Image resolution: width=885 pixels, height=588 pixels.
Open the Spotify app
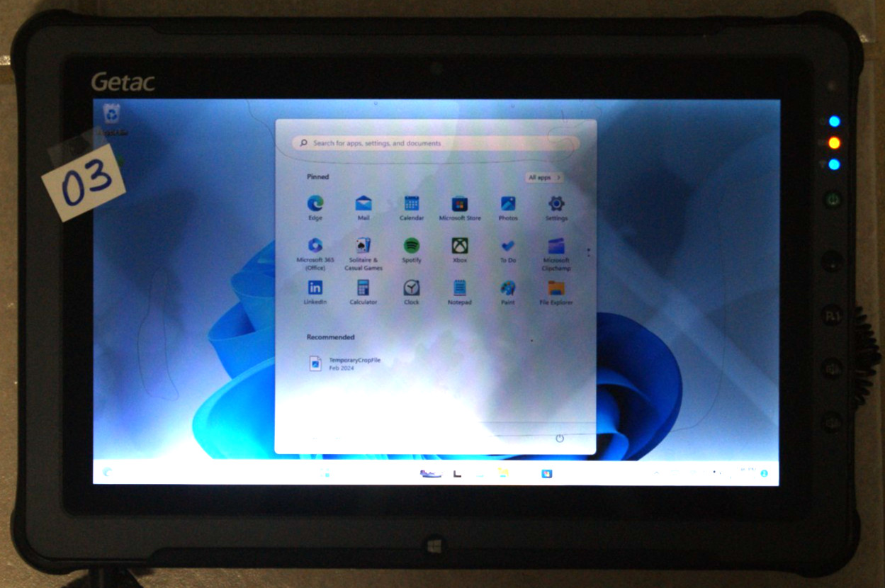coord(412,250)
